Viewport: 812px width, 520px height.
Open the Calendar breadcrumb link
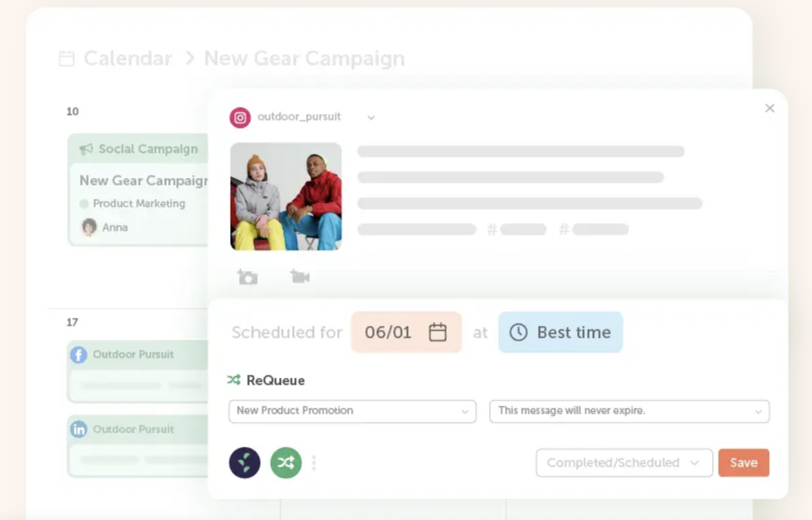tap(127, 58)
